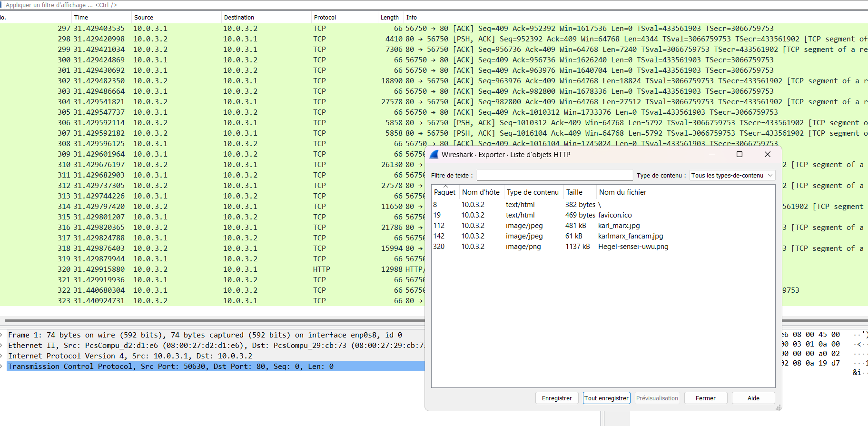Select packet 310 in packet list
The height and width of the screenshot is (426, 868).
coord(212,165)
